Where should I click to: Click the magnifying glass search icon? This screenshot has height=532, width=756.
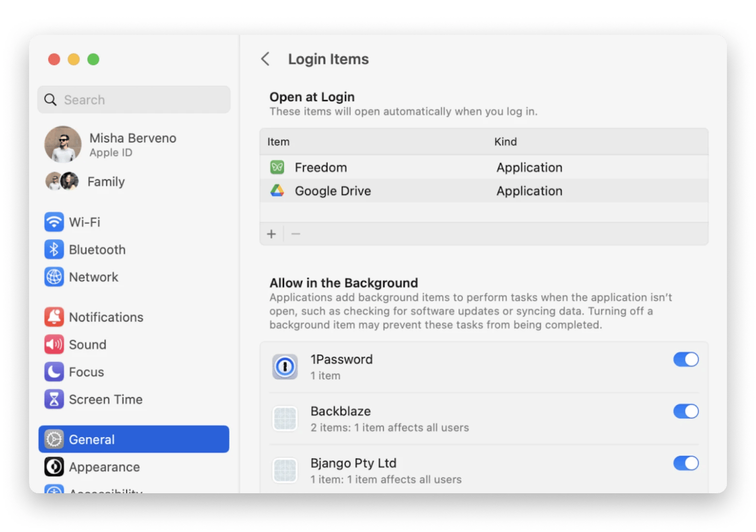50,100
